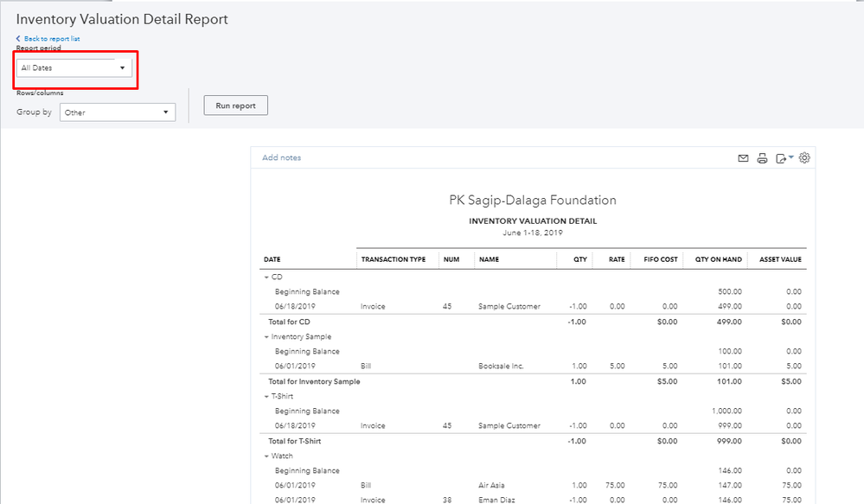Click the TRANSACTION TYPE column header

pyautogui.click(x=394, y=259)
